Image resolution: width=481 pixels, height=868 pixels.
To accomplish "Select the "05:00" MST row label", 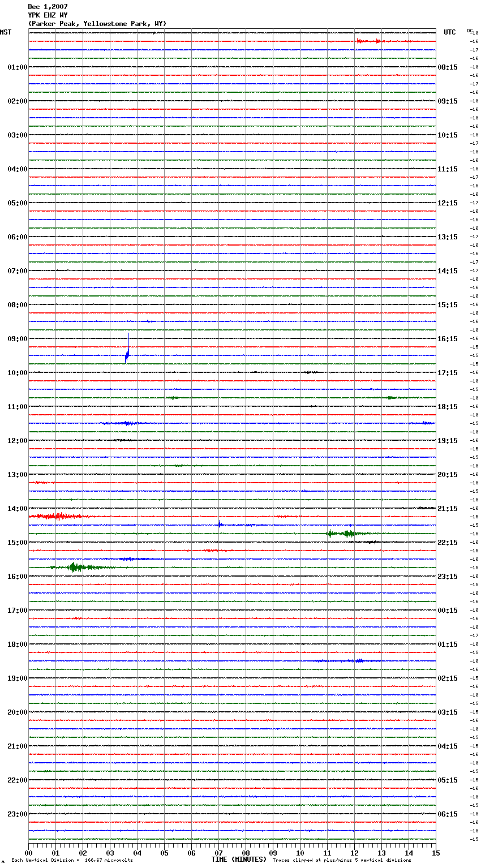I will tap(18, 203).
